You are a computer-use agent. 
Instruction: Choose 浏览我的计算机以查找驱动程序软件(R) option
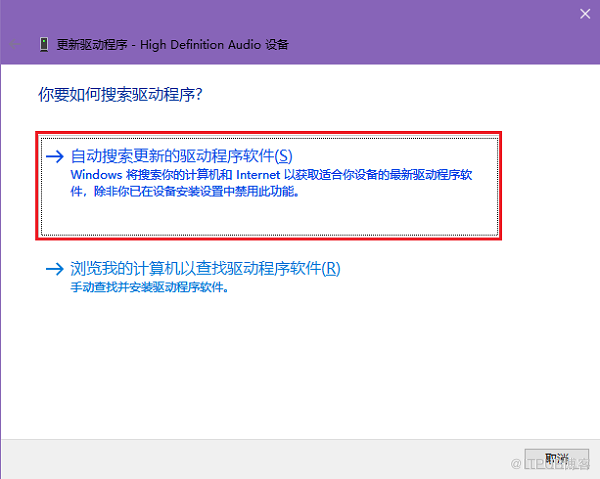coord(205,269)
